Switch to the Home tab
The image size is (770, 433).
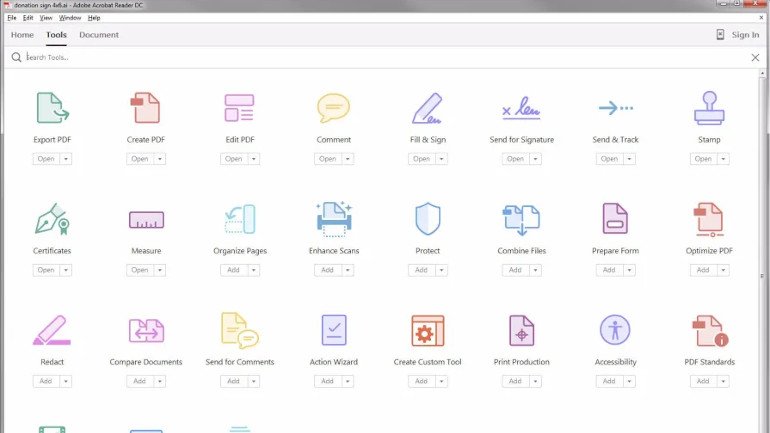click(x=22, y=35)
